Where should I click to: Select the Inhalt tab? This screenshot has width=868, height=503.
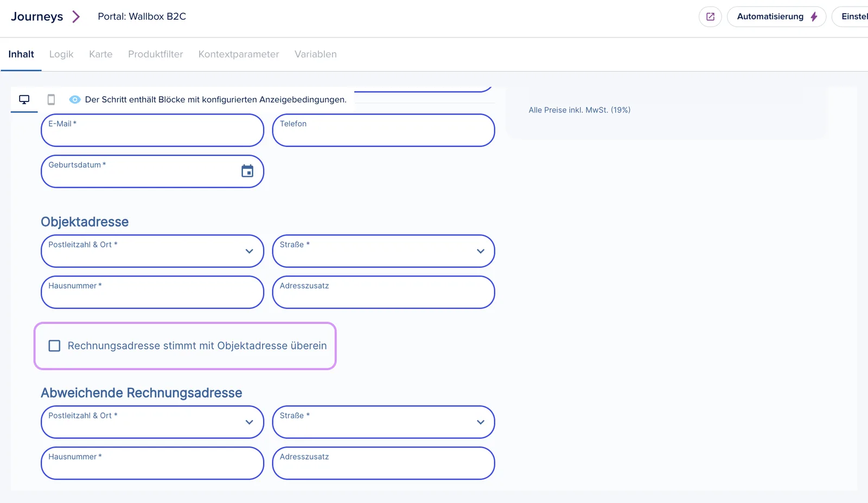21,54
